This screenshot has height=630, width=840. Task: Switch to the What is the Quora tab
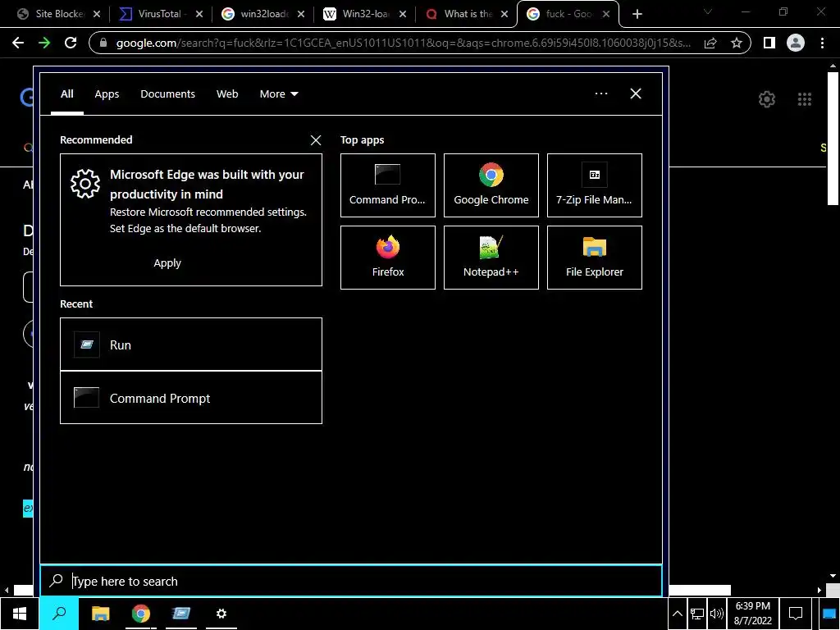coord(466,15)
